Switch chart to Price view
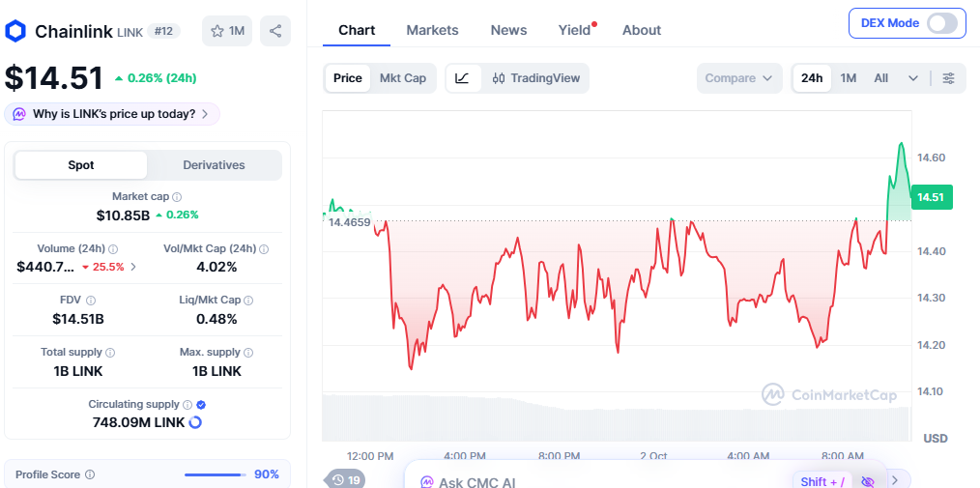The height and width of the screenshot is (488, 980). point(348,78)
